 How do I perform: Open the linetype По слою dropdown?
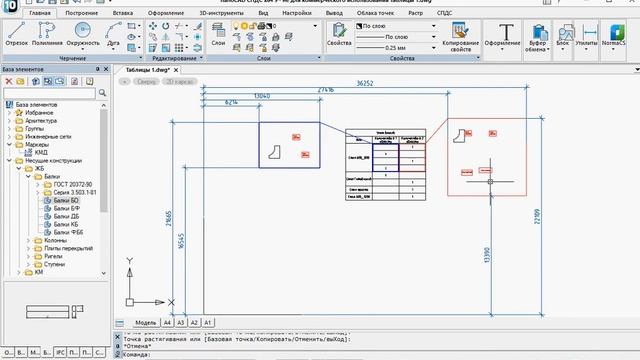(396, 37)
